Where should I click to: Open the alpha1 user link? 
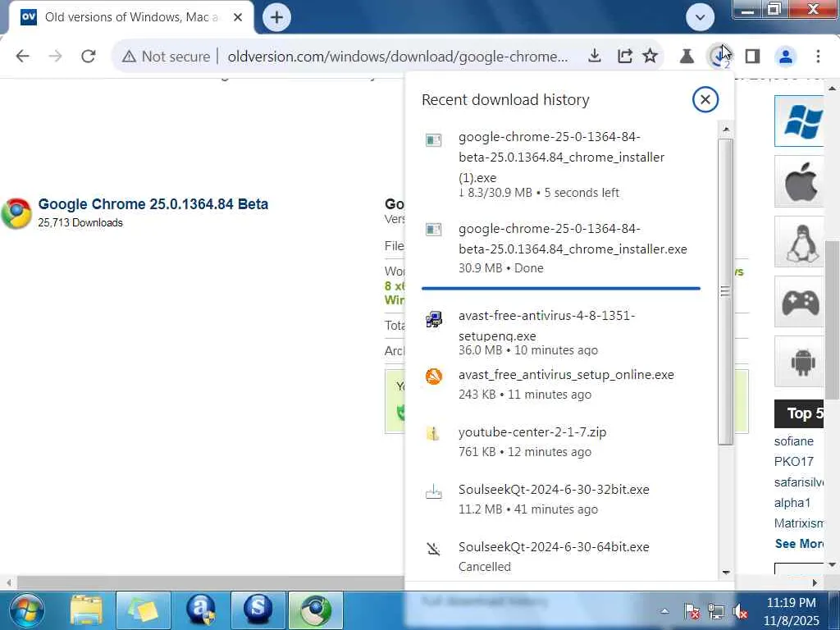pos(792,503)
